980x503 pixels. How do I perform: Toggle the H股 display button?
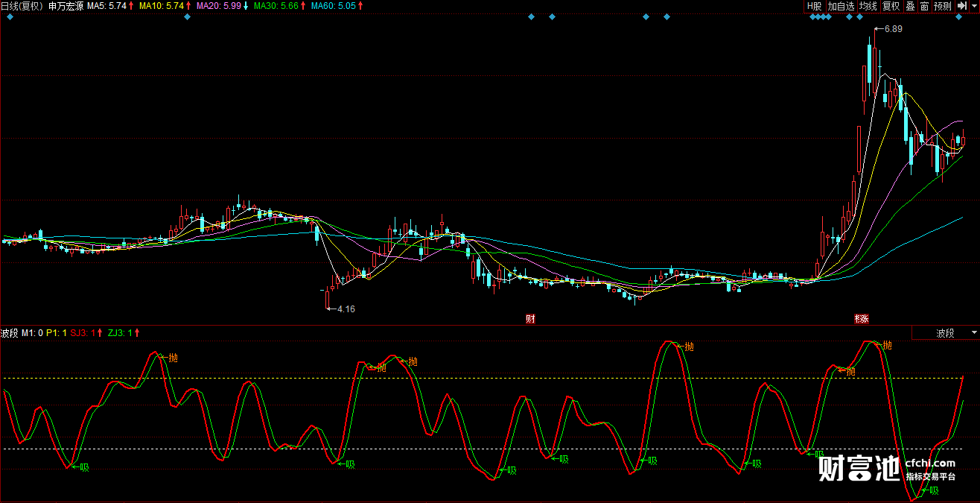click(x=814, y=6)
